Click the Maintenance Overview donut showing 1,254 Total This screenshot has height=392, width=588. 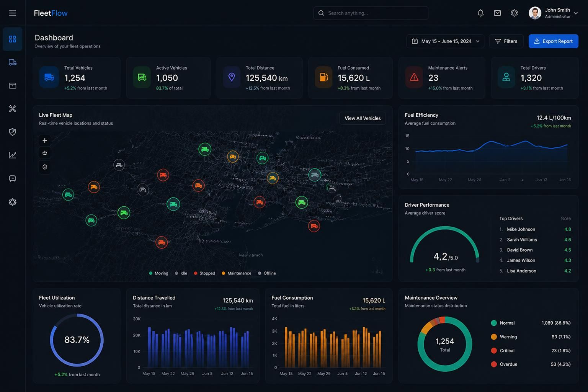pos(445,344)
